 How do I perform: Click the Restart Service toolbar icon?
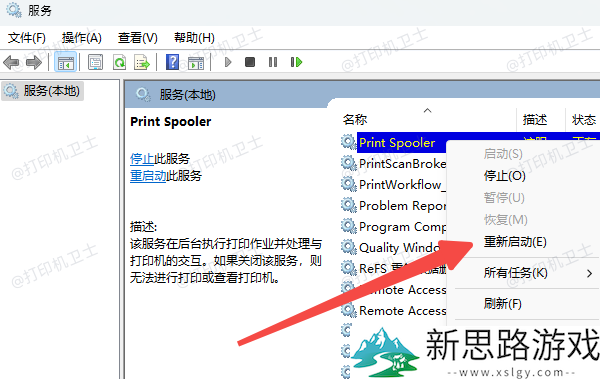(297, 62)
